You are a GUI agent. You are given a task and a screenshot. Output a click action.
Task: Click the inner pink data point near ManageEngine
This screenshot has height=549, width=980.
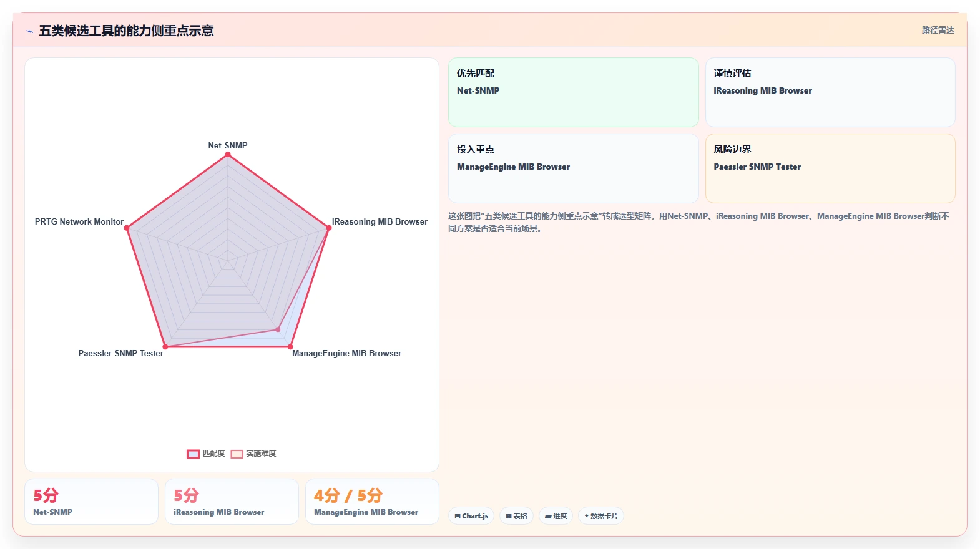[278, 329]
